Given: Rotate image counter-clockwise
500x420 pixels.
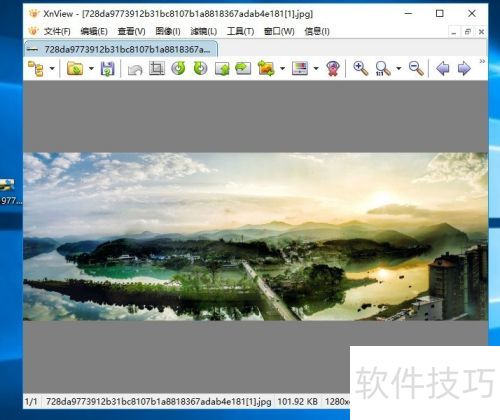Looking at the screenshot, I should (x=178, y=68).
